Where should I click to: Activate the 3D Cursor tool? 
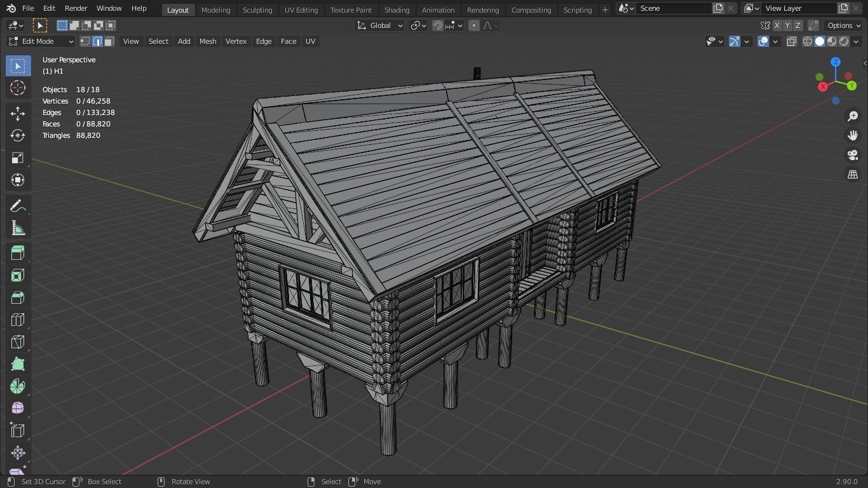18,88
